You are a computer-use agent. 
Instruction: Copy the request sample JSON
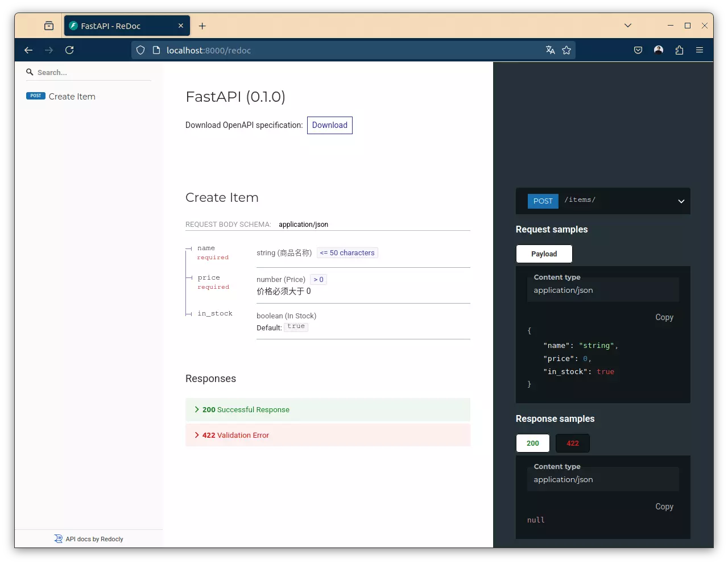664,317
